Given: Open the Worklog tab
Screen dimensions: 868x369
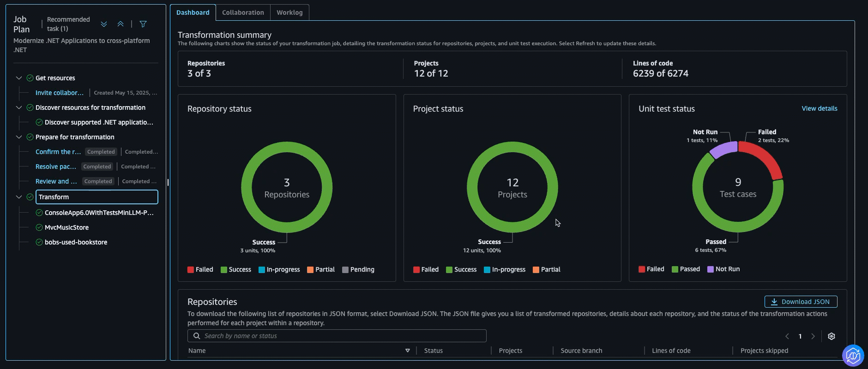Looking at the screenshot, I should coord(289,12).
